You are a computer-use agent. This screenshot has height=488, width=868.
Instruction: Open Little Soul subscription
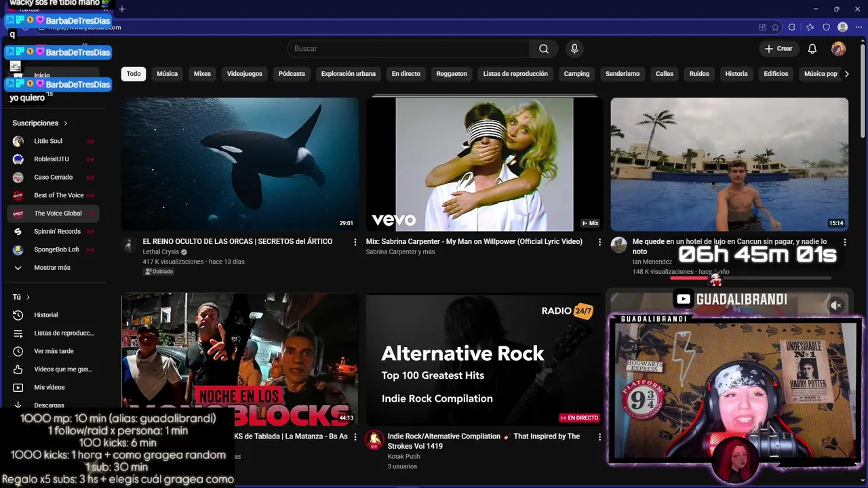(53, 141)
